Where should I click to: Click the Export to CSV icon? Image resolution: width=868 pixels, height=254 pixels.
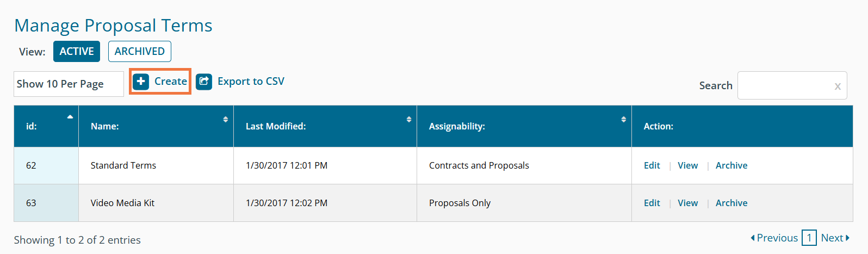coord(204,82)
